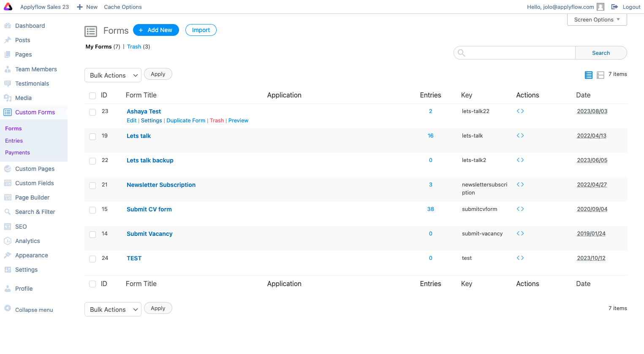Image resolution: width=644 pixels, height=354 pixels.
Task: Click Trash link under Ashaya Test
Action: 217,120
